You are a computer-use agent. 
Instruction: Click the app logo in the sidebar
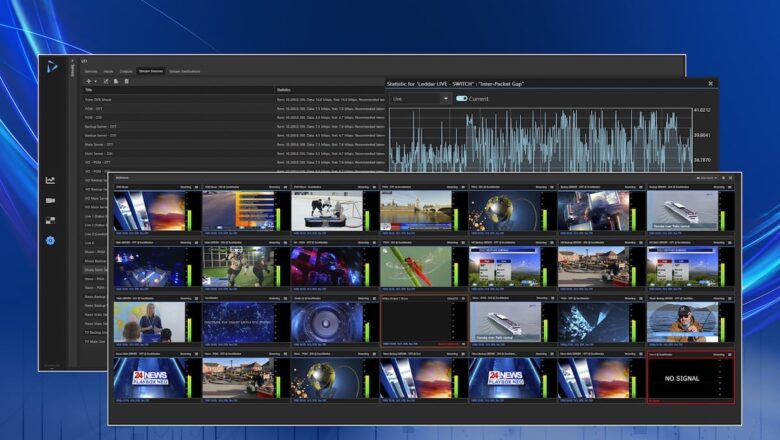(x=52, y=67)
